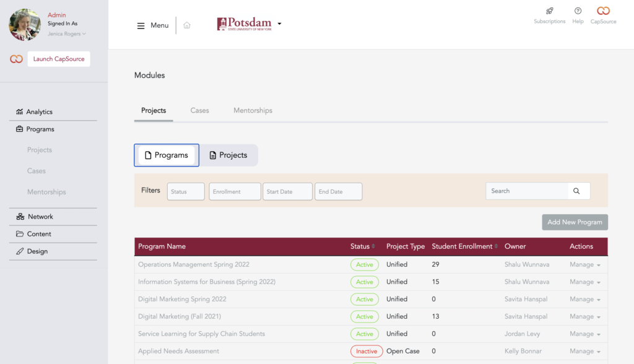Expand Manage dropdown for Operations Management Spring 2022
The width and height of the screenshot is (634, 364).
click(x=585, y=264)
